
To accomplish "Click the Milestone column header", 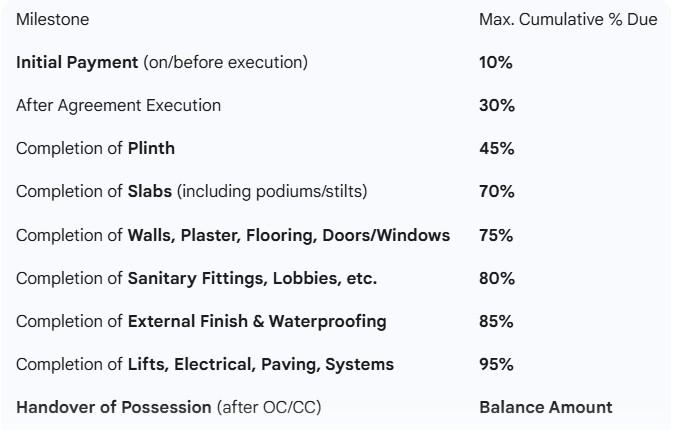I will [50, 20].
